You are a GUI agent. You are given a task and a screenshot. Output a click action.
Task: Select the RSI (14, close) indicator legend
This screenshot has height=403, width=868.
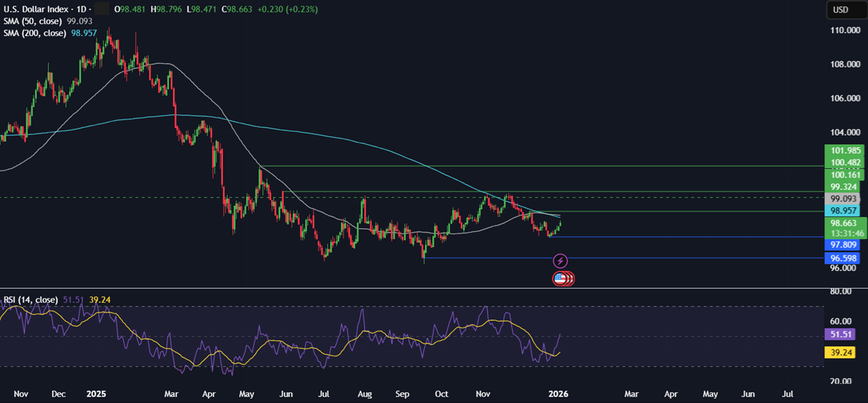point(33,299)
